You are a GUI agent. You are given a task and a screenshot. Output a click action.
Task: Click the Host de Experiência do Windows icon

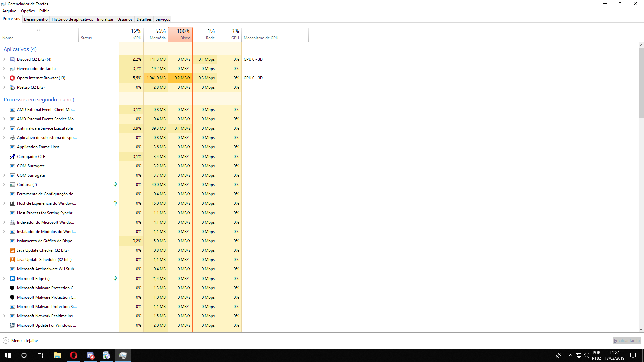12,203
